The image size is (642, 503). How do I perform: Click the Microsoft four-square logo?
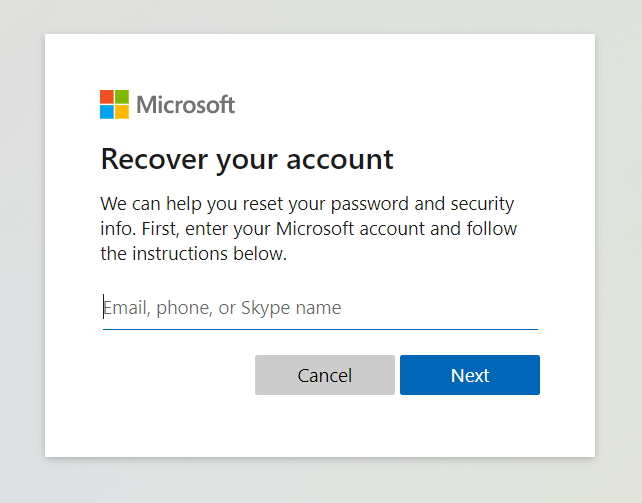click(114, 104)
